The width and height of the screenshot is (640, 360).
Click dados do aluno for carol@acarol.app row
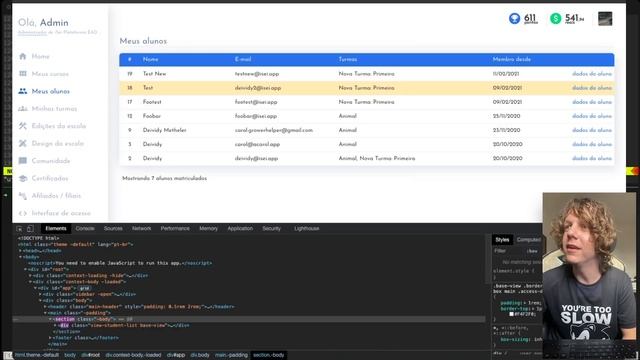point(592,144)
